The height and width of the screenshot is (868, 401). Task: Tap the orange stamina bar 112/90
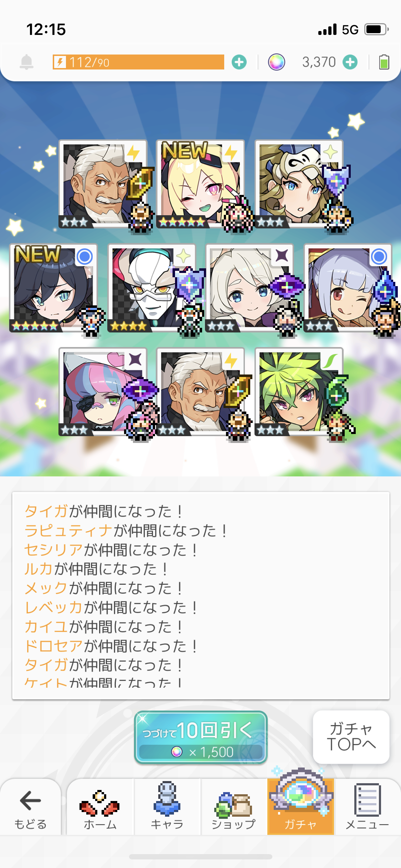138,62
